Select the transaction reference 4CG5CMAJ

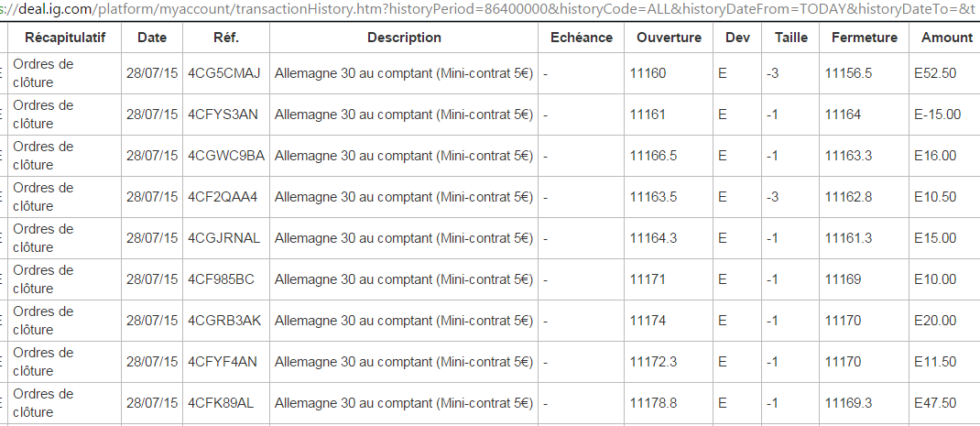223,73
